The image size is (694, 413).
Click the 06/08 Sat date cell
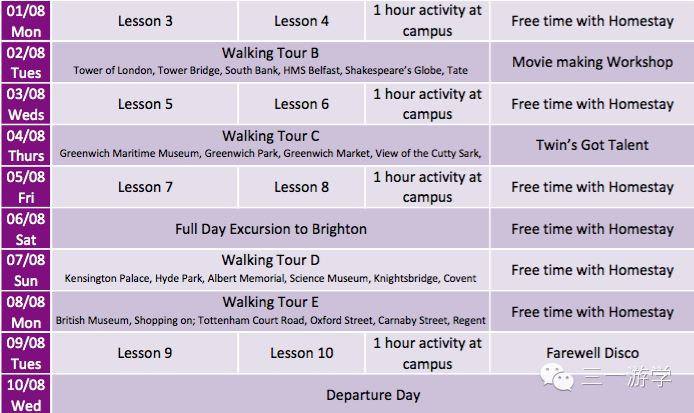(26, 229)
